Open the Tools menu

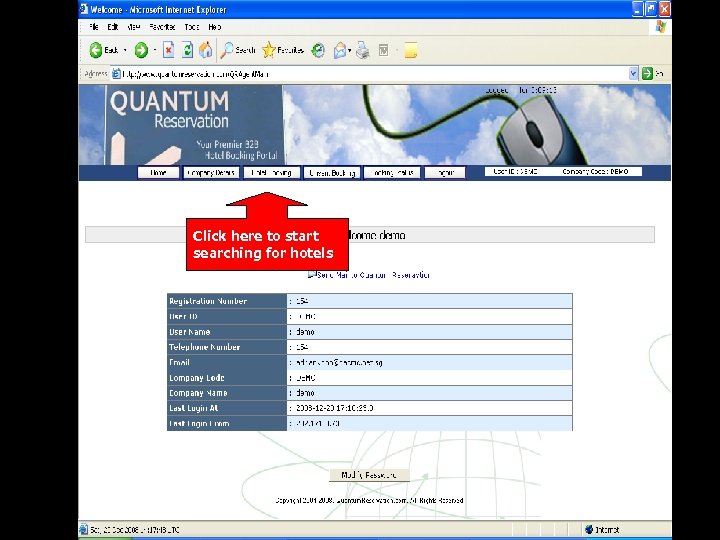pos(192,27)
